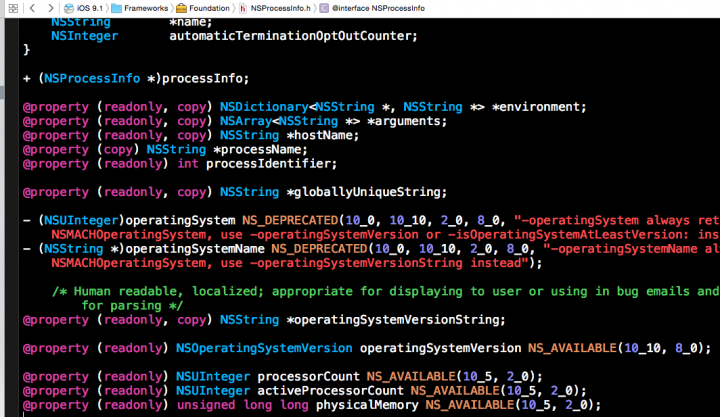This screenshot has width=720, height=417.
Task: Click the operatingSystemName method name
Action: (x=195, y=249)
